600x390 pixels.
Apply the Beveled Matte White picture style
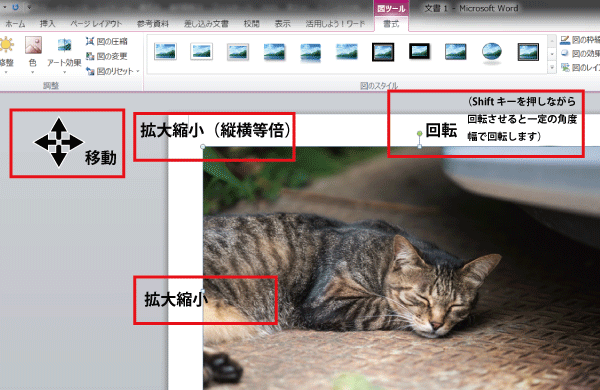201,52
